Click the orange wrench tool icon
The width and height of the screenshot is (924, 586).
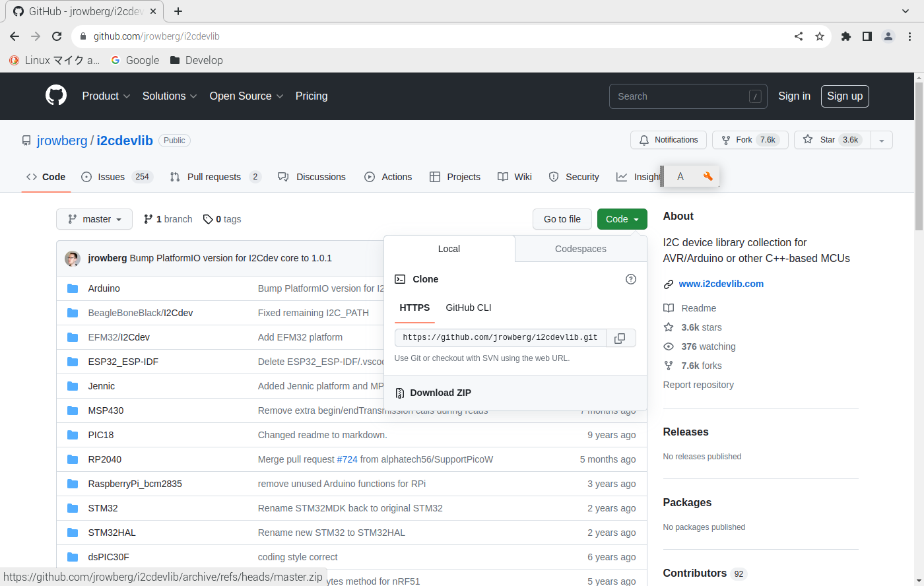708,176
